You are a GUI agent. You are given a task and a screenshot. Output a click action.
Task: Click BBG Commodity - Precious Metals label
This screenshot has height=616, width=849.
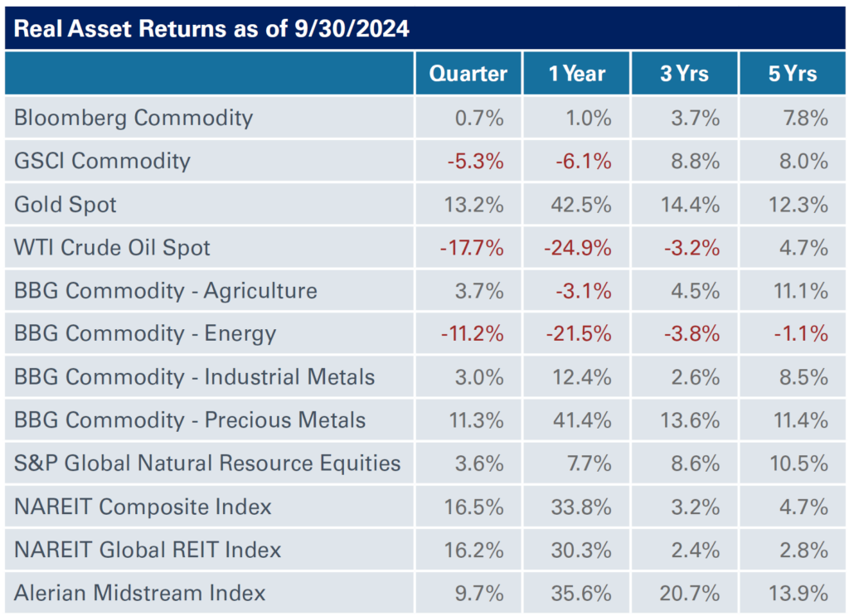tap(190, 420)
